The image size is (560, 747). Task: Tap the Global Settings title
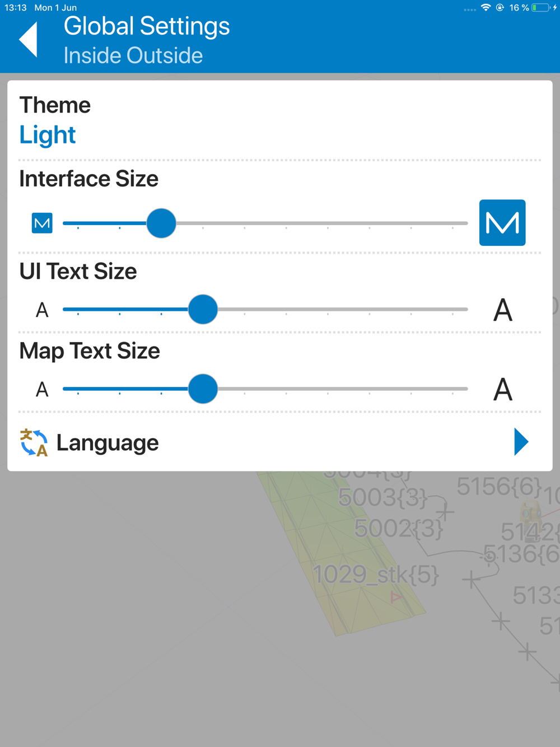pyautogui.click(x=147, y=26)
